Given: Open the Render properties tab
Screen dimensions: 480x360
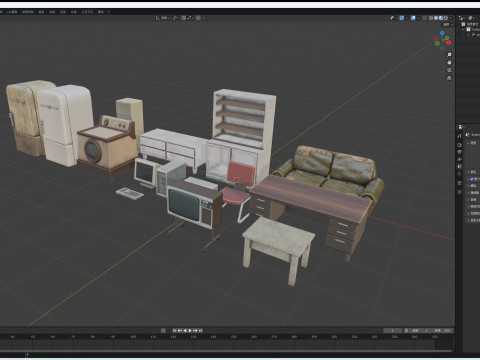Looking at the screenshot, I should (x=459, y=145).
